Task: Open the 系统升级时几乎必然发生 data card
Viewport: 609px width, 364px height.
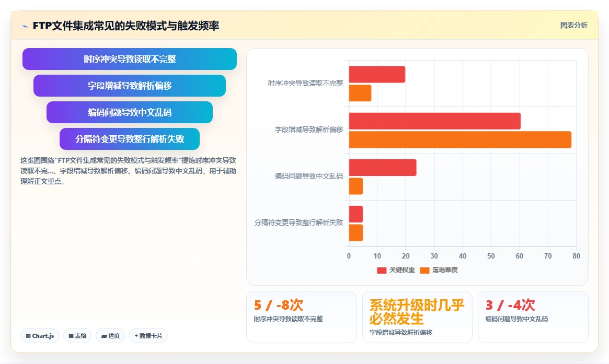Action: [x=417, y=317]
